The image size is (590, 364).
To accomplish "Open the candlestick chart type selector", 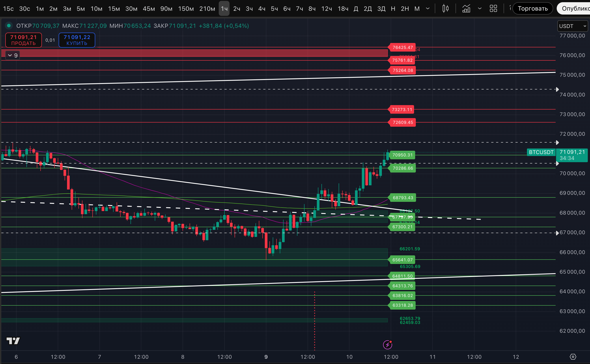I will pos(445,9).
